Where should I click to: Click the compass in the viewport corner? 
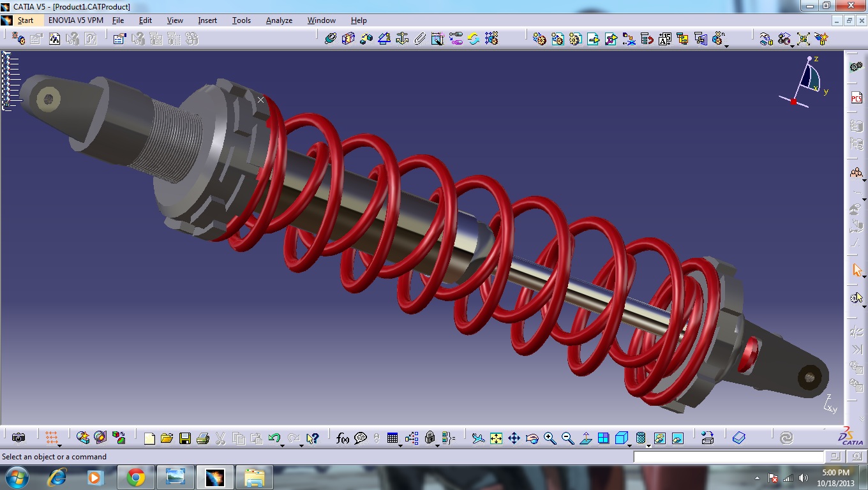click(804, 82)
